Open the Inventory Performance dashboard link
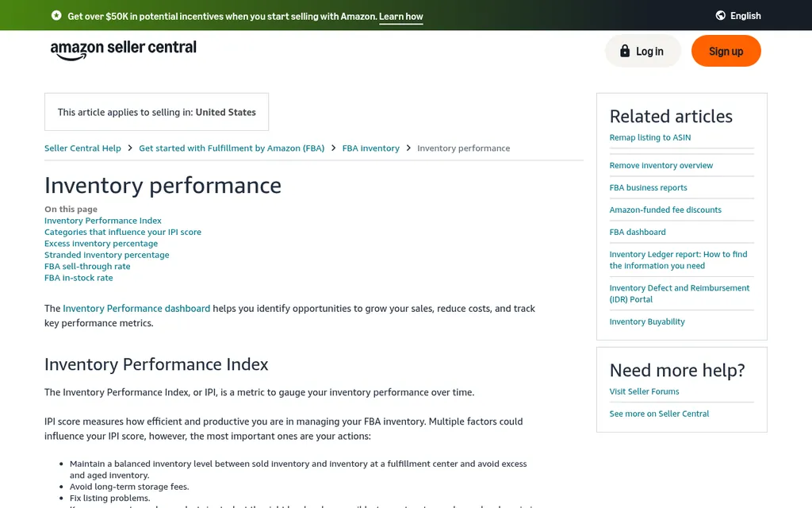This screenshot has width=812, height=508. [136, 309]
